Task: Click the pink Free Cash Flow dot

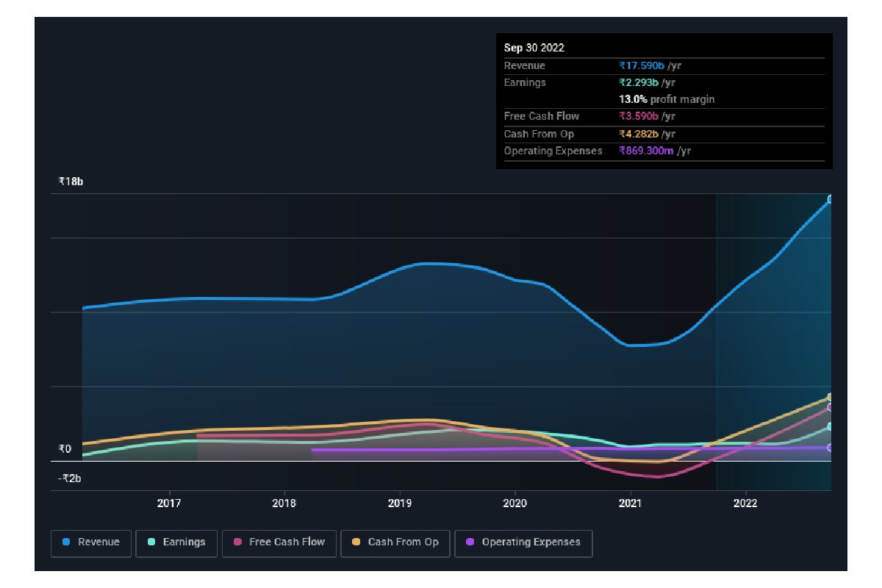Action: (x=237, y=542)
